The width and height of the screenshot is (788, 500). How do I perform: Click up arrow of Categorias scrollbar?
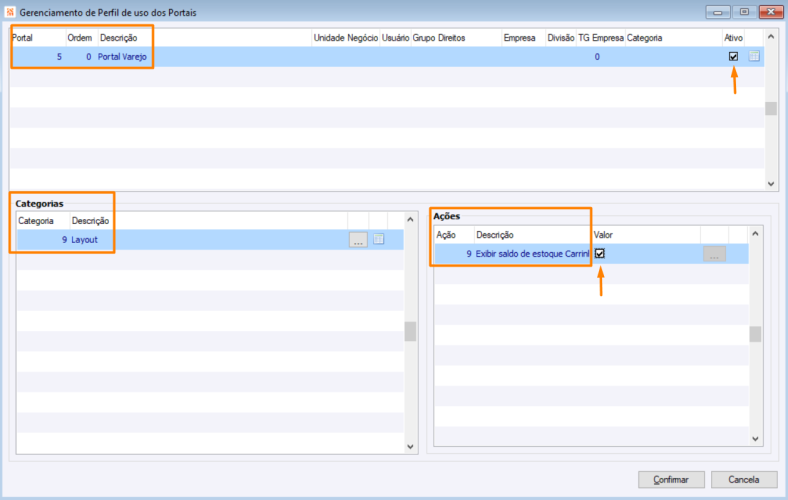[410, 220]
